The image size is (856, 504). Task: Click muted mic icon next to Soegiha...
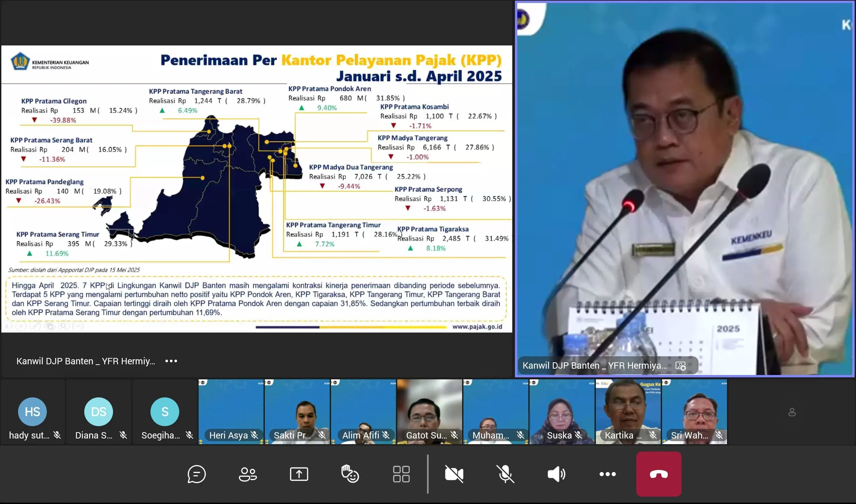tap(190, 435)
